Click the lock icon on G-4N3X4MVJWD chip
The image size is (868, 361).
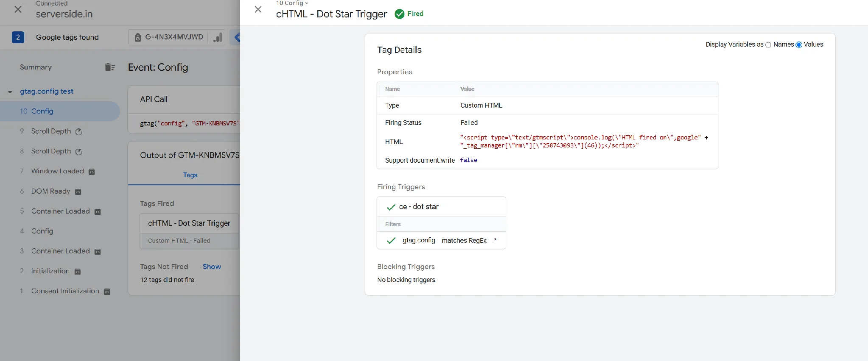click(x=138, y=37)
